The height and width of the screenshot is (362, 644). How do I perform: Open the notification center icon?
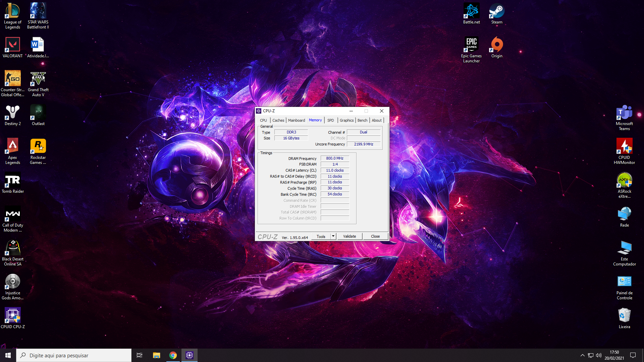coord(633,355)
